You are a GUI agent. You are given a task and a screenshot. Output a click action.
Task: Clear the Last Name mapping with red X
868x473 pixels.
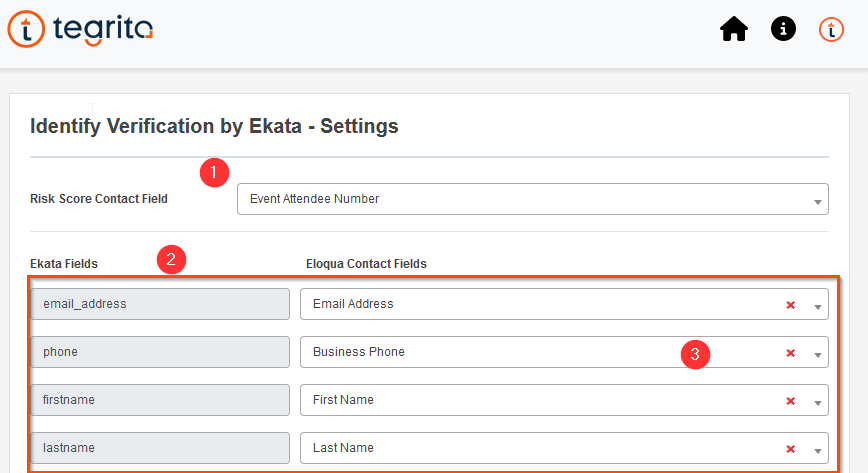(x=790, y=449)
